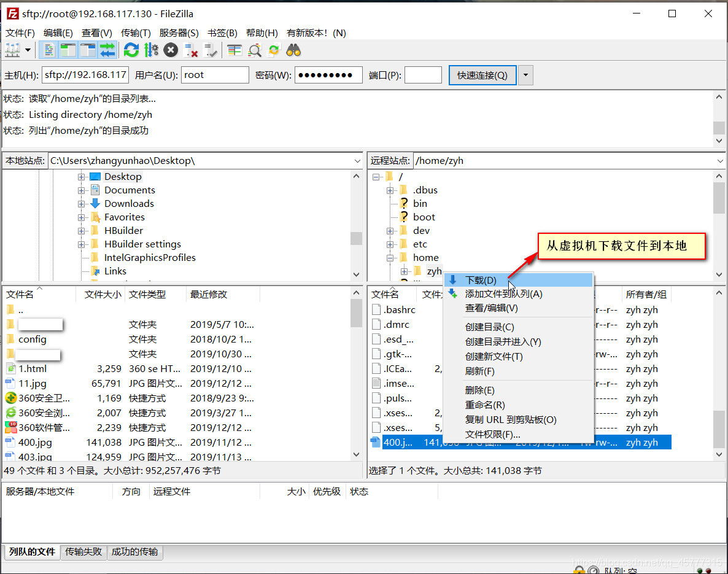Toggle synchronized browsing
Screen dimensions: 728x574
click(x=274, y=50)
